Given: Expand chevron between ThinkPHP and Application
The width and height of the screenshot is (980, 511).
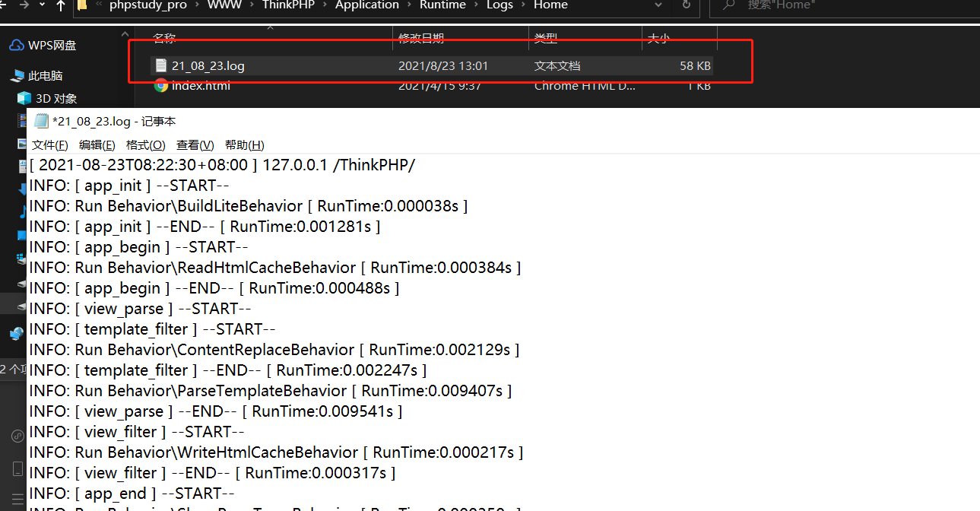Looking at the screenshot, I should pos(325,5).
